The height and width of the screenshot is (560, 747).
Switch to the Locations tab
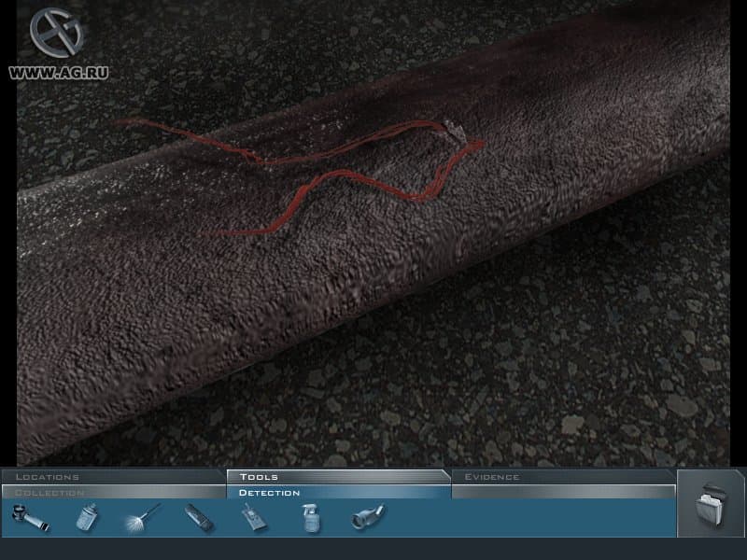point(113,477)
